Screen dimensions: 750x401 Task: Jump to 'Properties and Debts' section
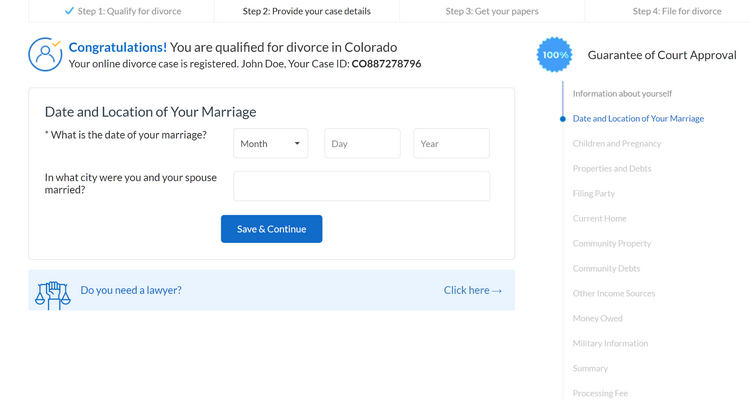click(611, 168)
